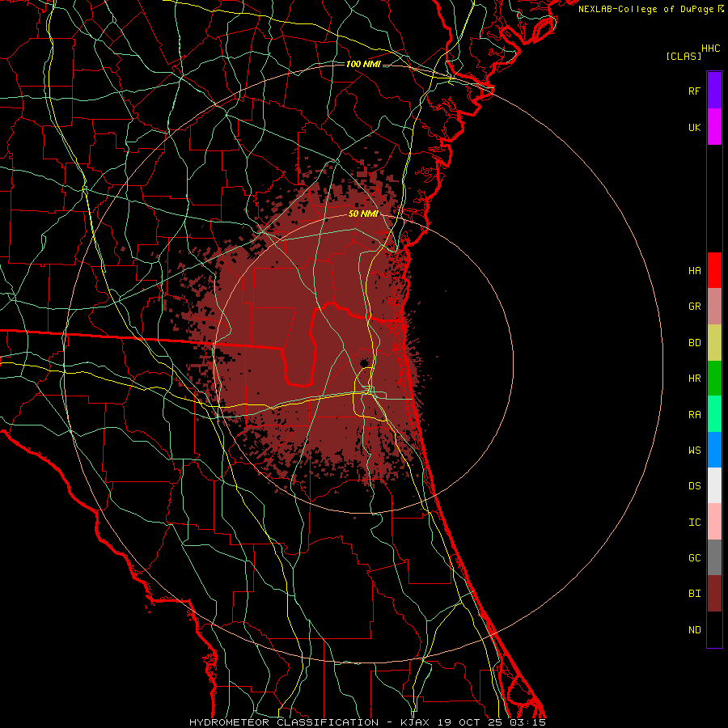
Task: Click the UK magenta legend swatch
Action: pyautogui.click(x=714, y=127)
